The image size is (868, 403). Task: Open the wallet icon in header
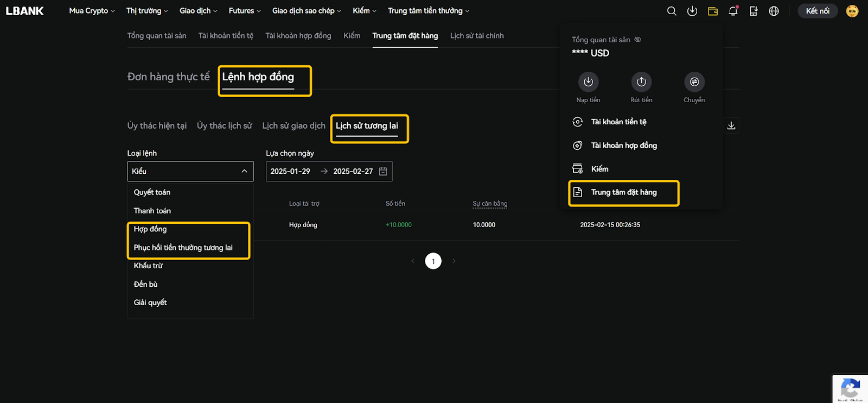click(713, 11)
